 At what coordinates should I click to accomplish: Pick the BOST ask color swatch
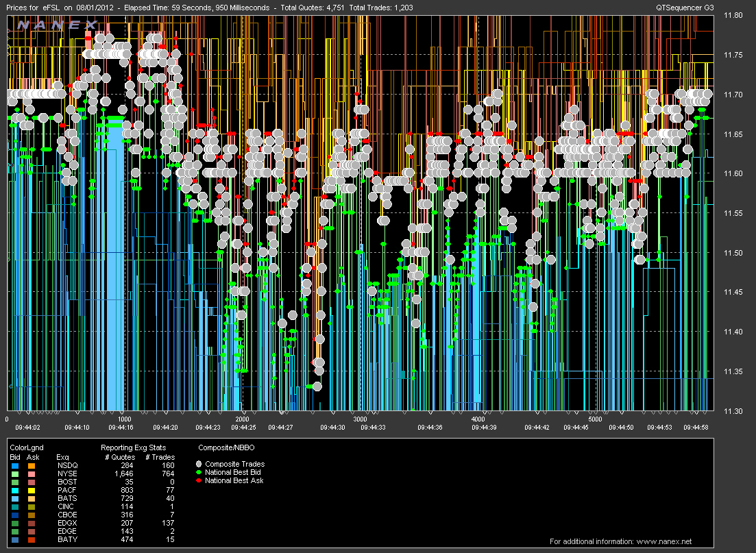[x=32, y=482]
